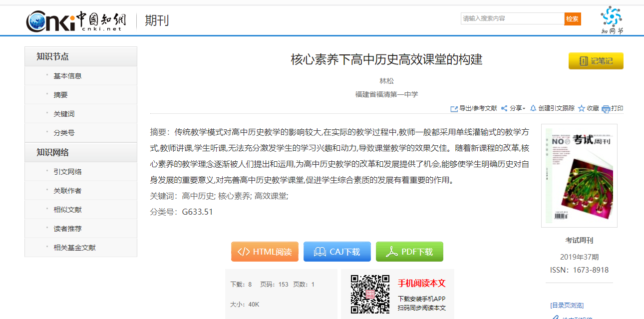This screenshot has width=644, height=319.
Task: Open the HTML阅读 reading button
Action: (265, 252)
